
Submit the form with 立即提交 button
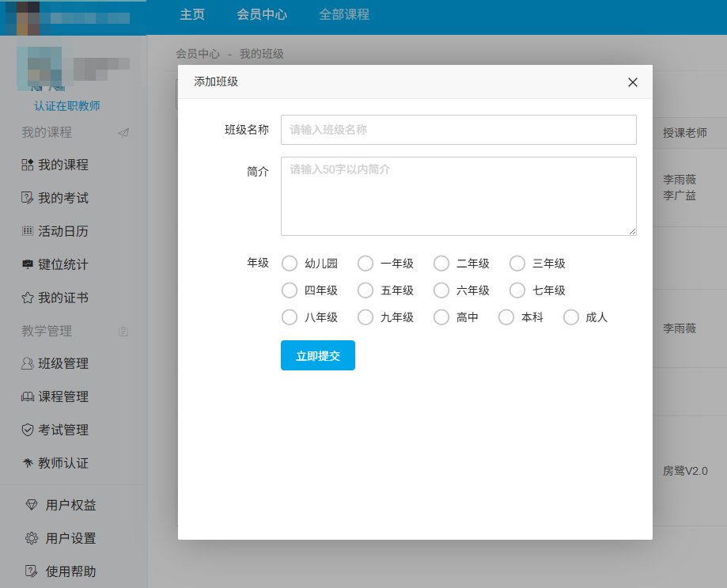coord(318,355)
